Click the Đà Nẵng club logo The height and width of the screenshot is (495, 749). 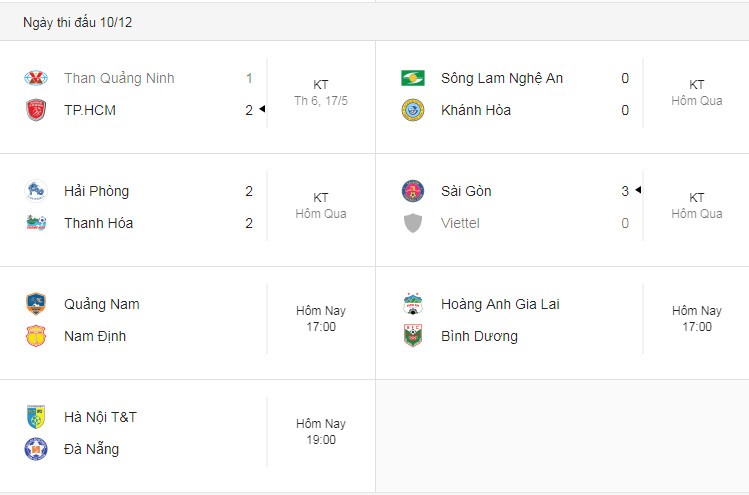[x=36, y=449]
